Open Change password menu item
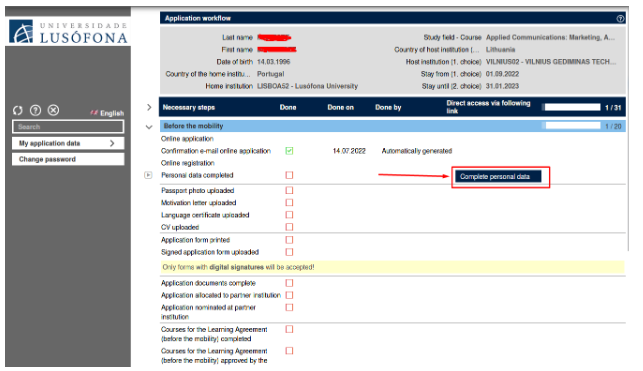 (68, 159)
